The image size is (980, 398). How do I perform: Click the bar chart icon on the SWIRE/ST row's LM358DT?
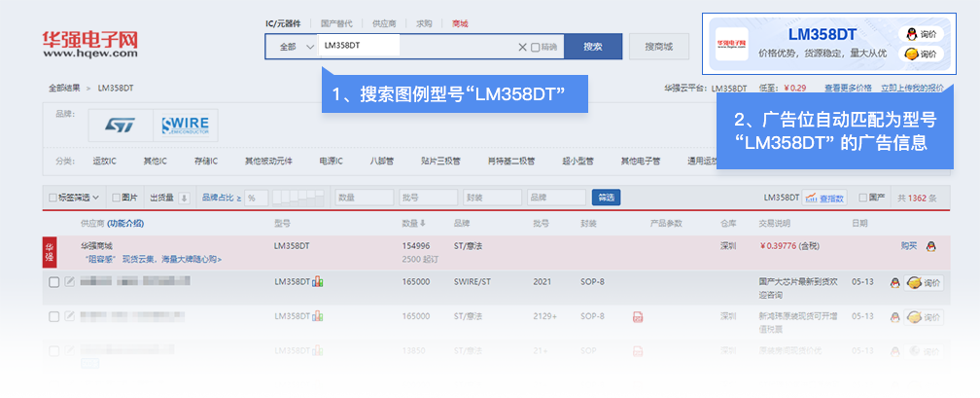pos(318,281)
